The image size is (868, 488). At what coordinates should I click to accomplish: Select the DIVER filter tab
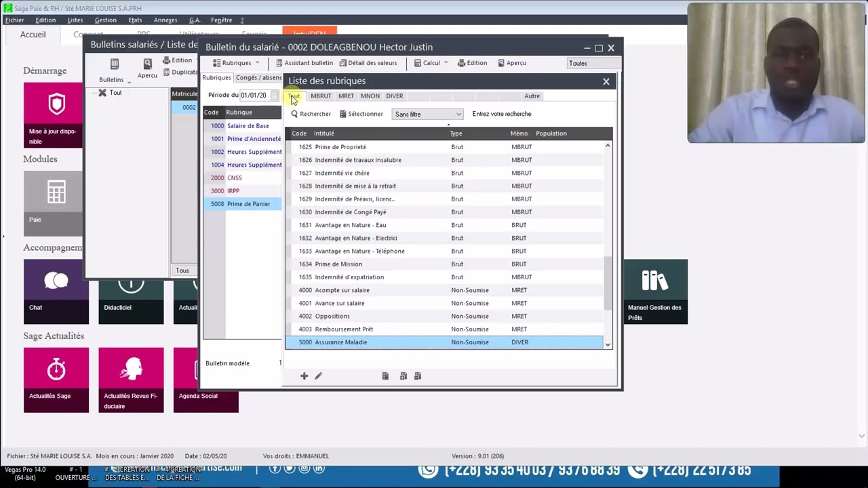(x=394, y=96)
